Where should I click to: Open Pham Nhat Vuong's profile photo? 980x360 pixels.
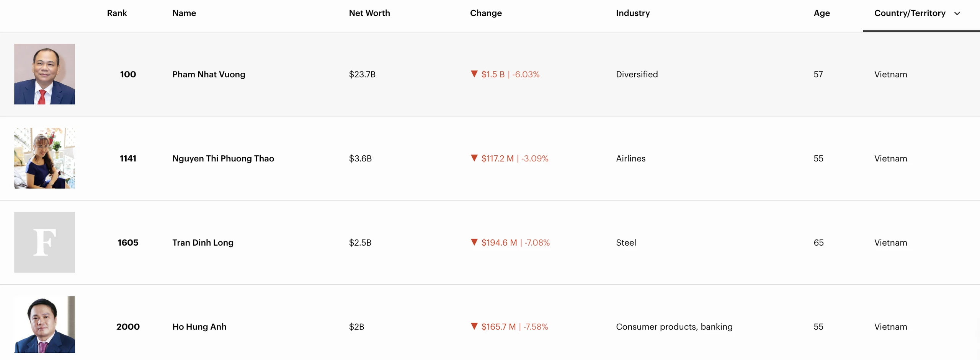point(44,74)
